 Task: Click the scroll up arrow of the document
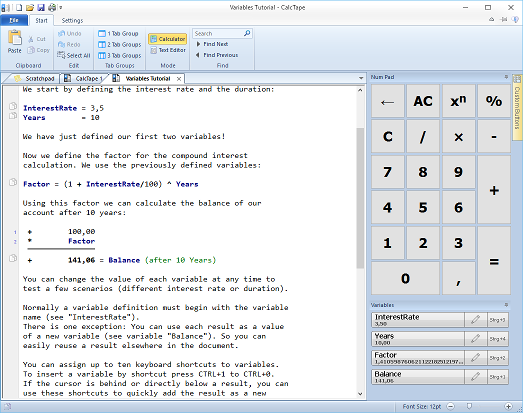coord(360,90)
